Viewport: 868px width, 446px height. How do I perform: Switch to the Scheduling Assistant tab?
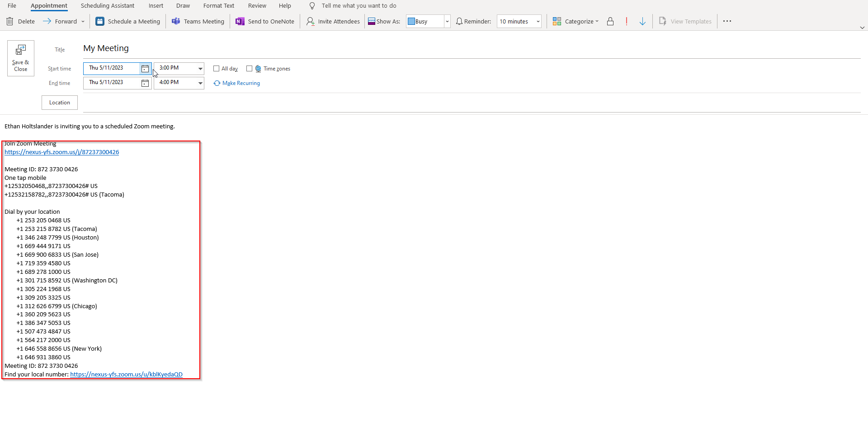coord(108,6)
